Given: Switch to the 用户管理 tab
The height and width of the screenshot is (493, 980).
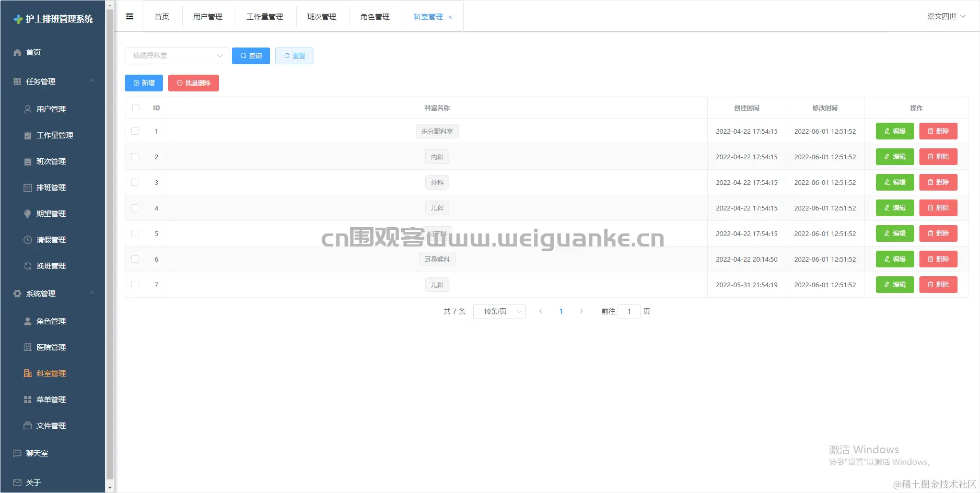Looking at the screenshot, I should click(208, 17).
